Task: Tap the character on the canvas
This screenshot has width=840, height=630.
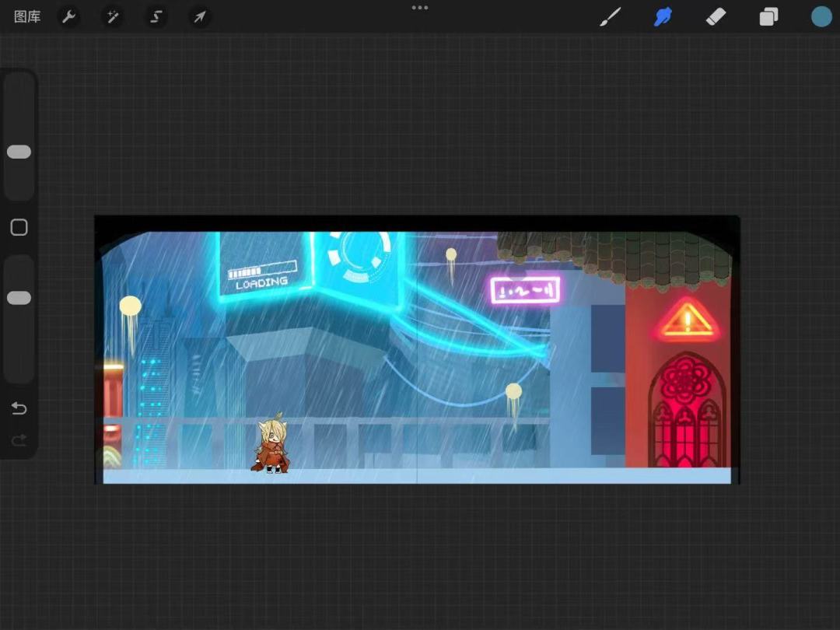Action: point(271,443)
